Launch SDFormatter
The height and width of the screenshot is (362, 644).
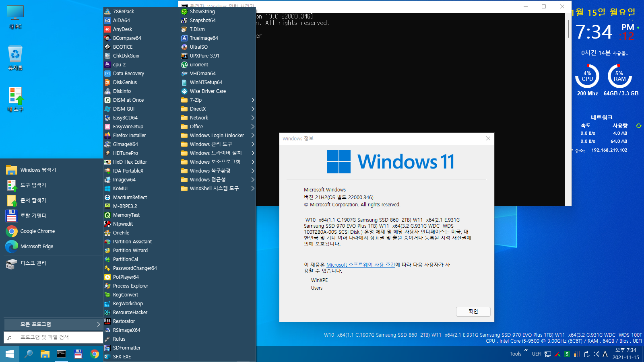[x=126, y=348]
